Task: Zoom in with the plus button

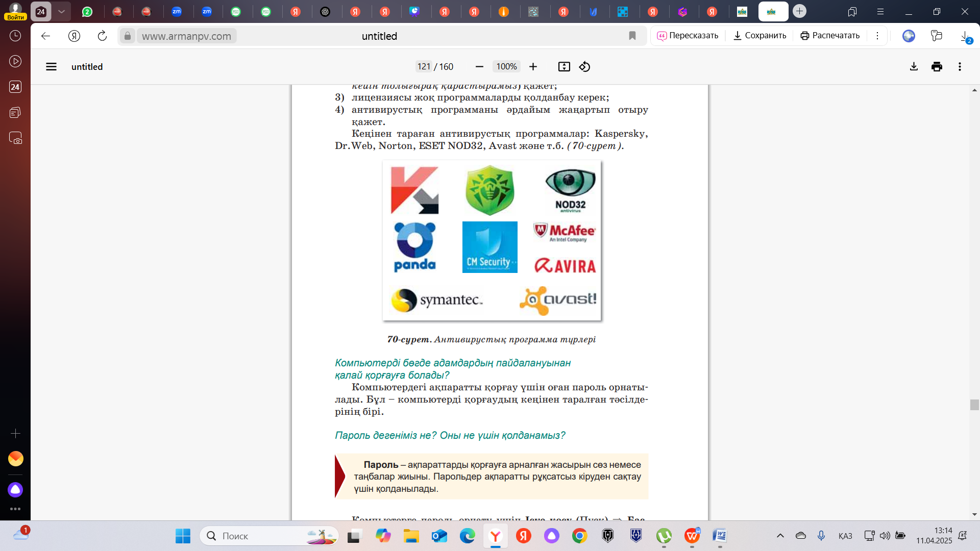Action: tap(533, 67)
